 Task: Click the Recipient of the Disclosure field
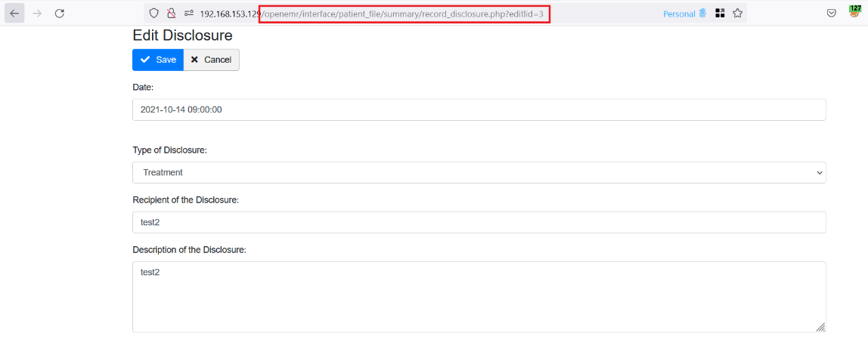tap(479, 223)
